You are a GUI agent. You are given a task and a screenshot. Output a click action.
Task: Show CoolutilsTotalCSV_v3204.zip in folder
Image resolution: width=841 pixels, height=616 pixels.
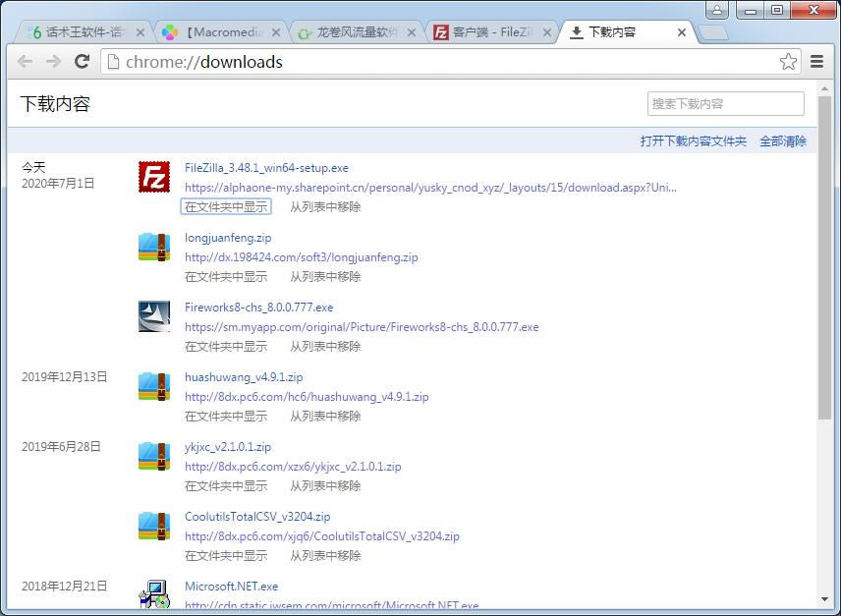(x=226, y=555)
